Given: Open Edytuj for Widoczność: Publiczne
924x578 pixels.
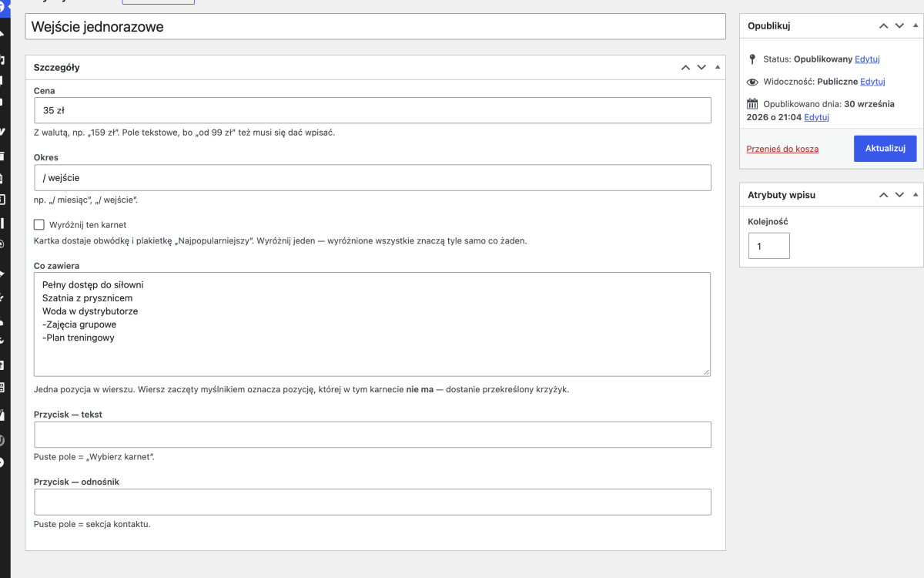Looking at the screenshot, I should 872,82.
